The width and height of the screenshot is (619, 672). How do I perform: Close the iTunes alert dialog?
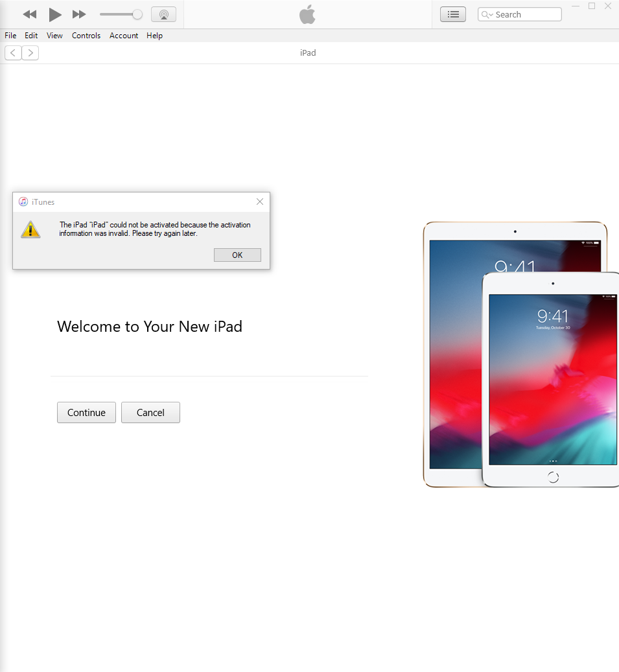[260, 202]
